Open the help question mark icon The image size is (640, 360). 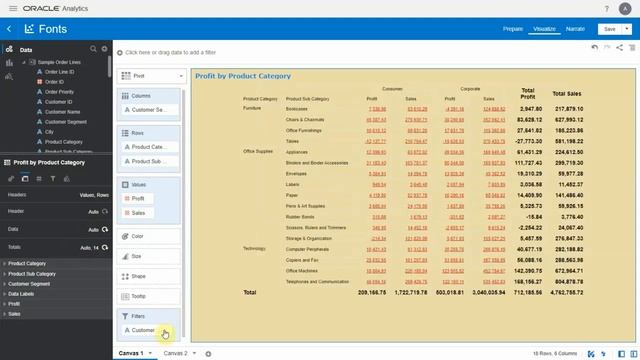[x=607, y=9]
